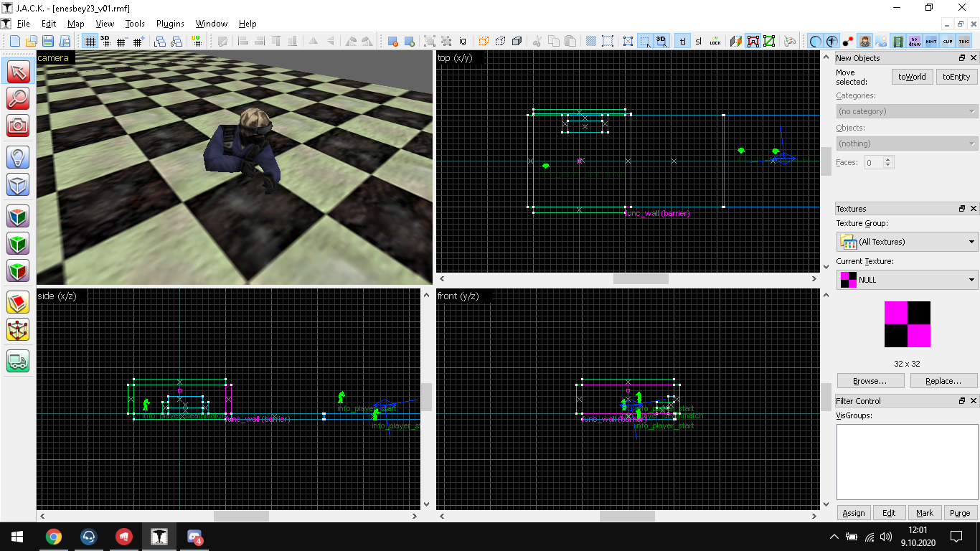Click the Browse... button
The width and height of the screenshot is (980, 551).
[x=871, y=381]
